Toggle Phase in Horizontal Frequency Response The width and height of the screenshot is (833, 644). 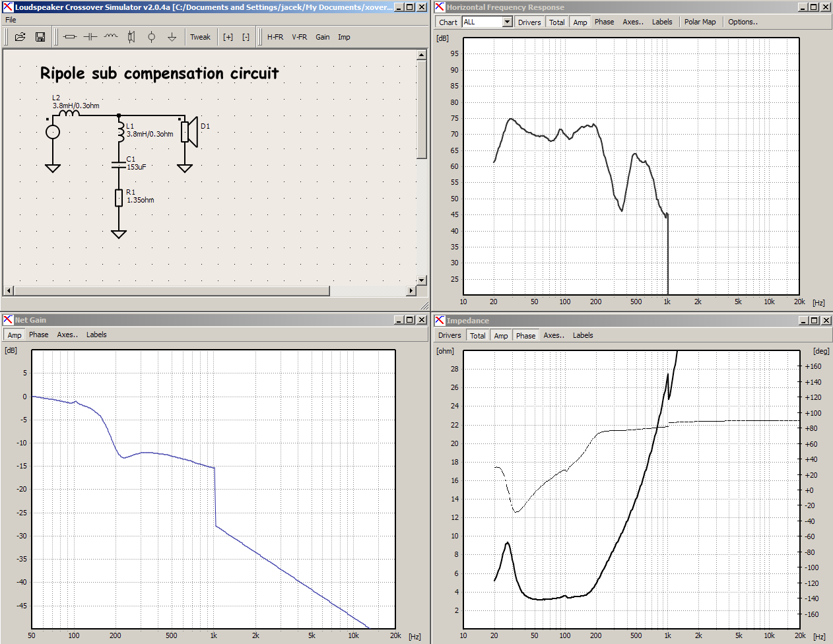pyautogui.click(x=604, y=22)
